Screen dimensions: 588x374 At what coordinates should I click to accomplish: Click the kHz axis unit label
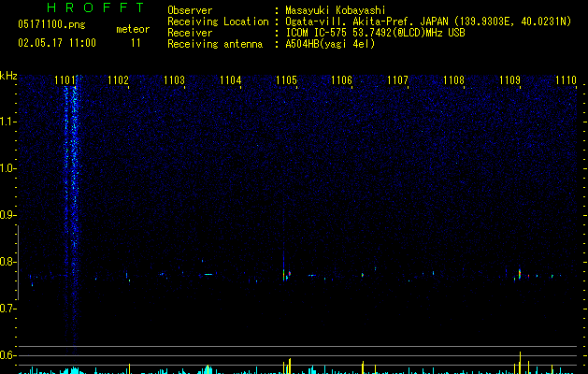[8, 76]
